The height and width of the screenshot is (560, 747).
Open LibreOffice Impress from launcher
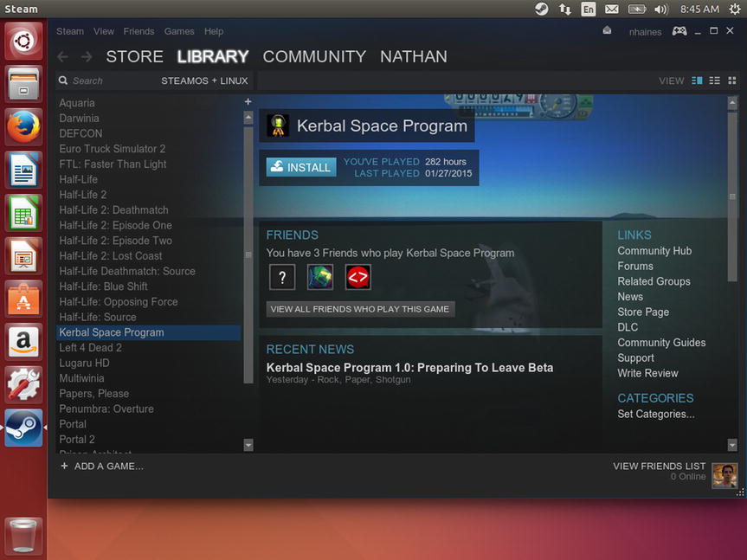tap(23, 255)
